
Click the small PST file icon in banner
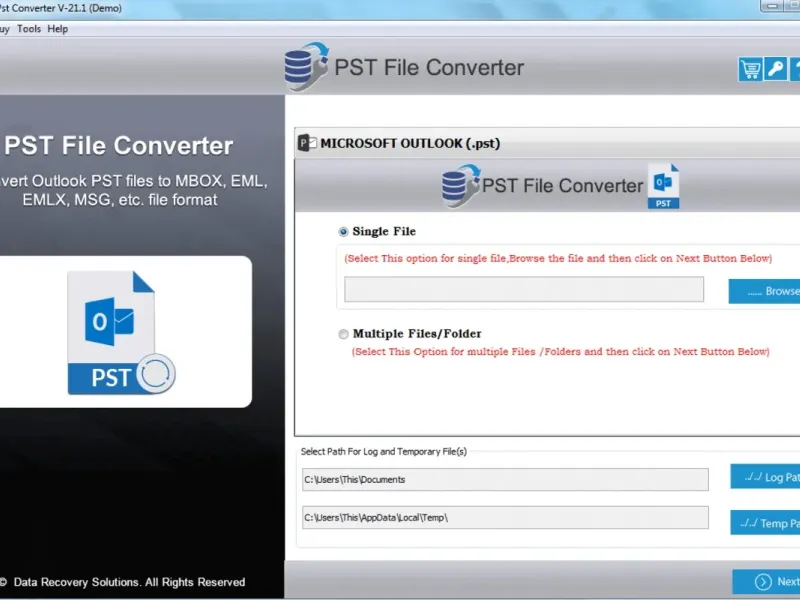point(663,186)
